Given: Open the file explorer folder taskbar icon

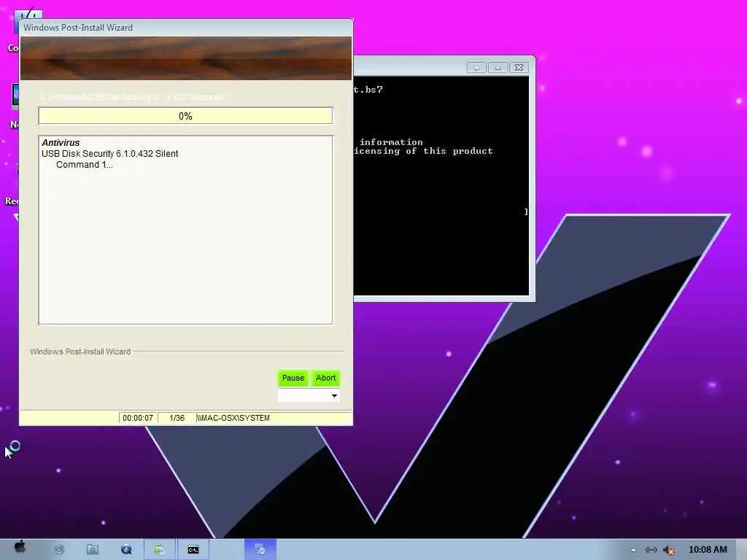Looking at the screenshot, I should pos(93,550).
